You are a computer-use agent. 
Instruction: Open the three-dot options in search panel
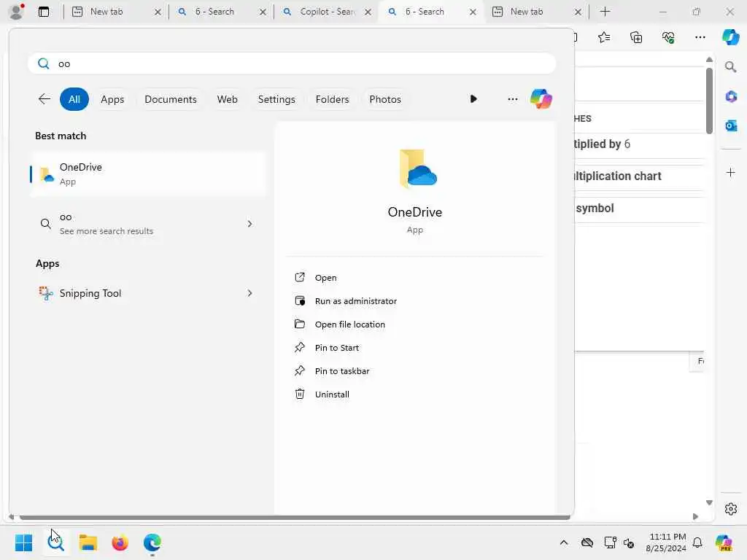click(513, 99)
